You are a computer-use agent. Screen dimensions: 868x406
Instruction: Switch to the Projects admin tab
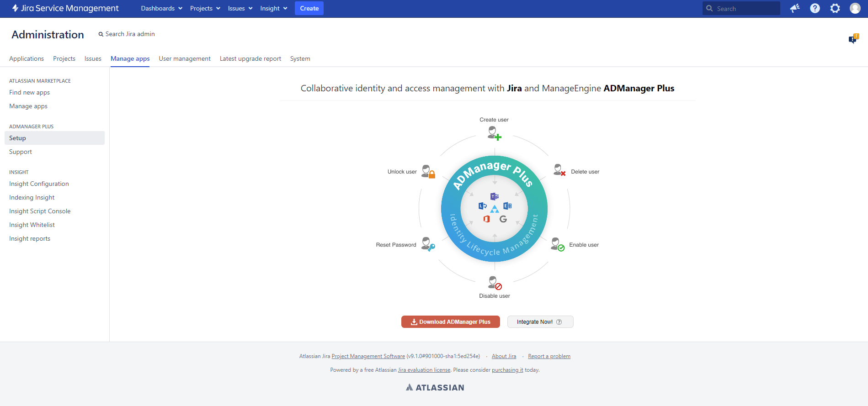pyautogui.click(x=64, y=58)
